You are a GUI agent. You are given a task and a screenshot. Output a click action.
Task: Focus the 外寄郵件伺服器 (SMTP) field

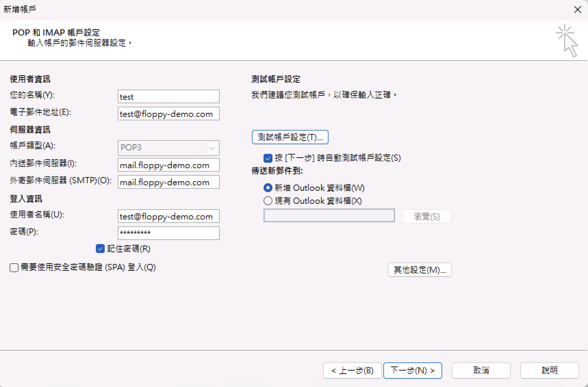tap(168, 182)
